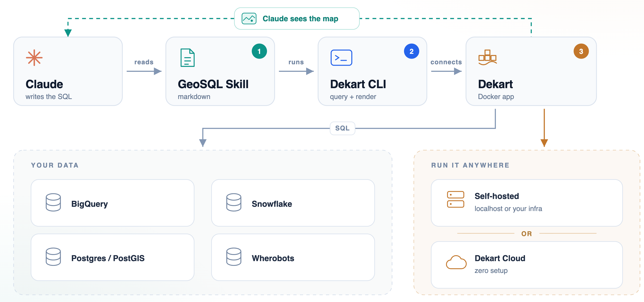Click the Postgres / PostGIS database icon

click(53, 257)
